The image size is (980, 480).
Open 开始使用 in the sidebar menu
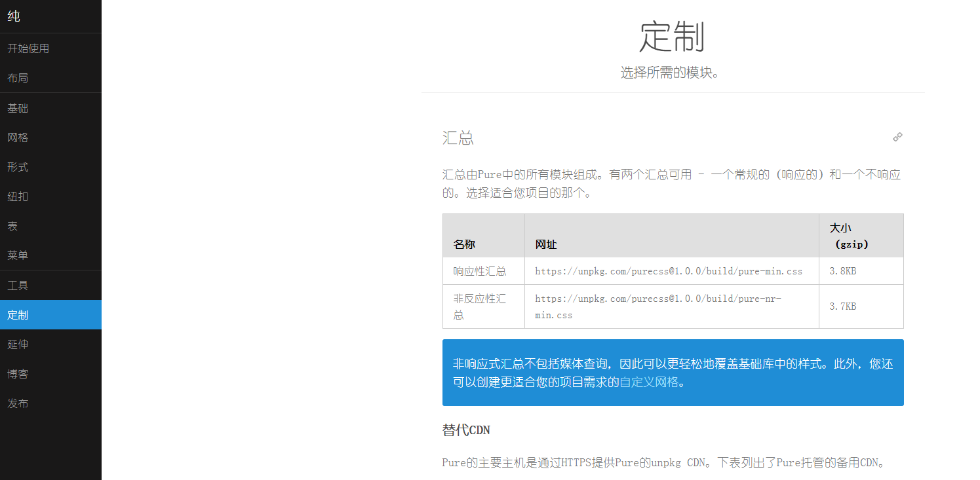(x=50, y=48)
